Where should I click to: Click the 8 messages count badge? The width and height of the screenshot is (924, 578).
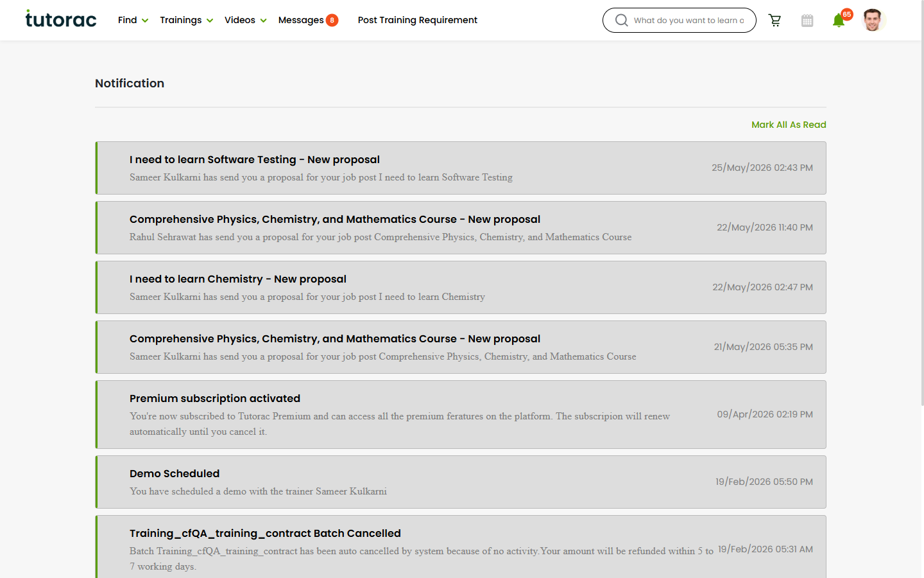pyautogui.click(x=332, y=20)
